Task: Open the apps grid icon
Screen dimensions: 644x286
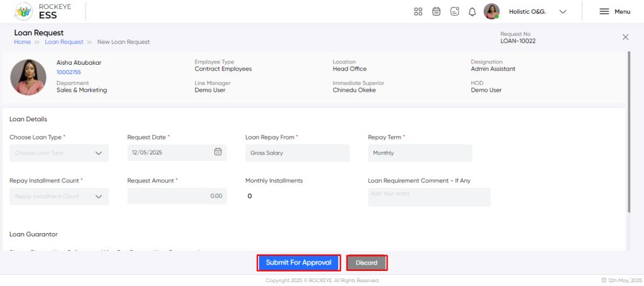Action: click(418, 11)
